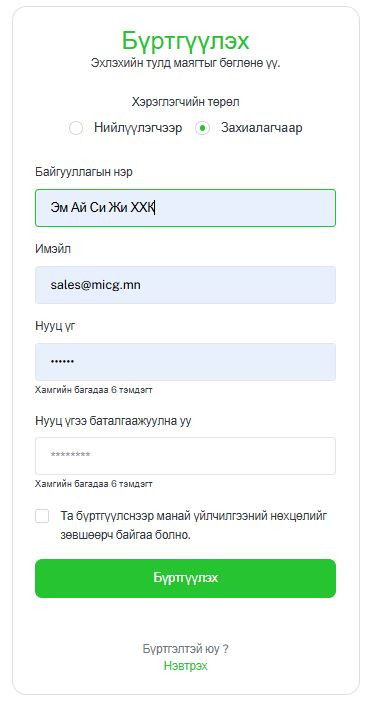This screenshot has width=370, height=704.
Task: Tick the service terms agreement checkbox
Action: pos(42,516)
